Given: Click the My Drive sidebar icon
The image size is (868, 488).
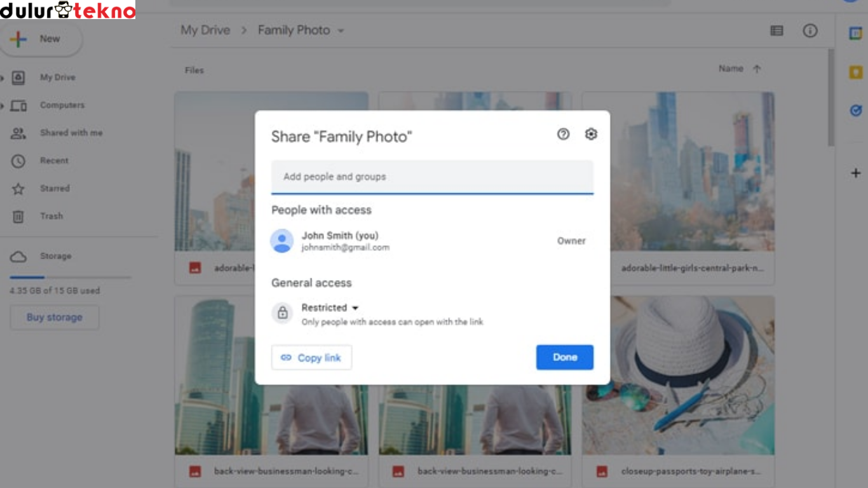Looking at the screenshot, I should click(18, 78).
